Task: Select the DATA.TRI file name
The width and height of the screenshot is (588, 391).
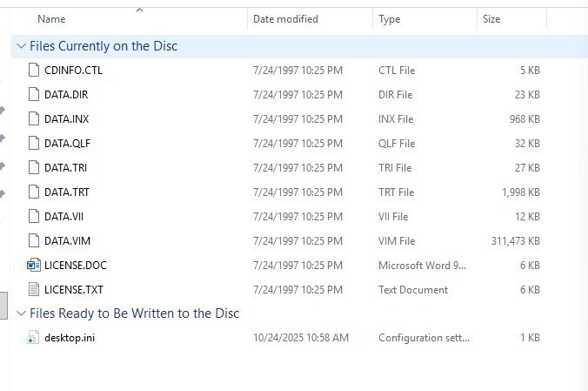Action: [x=65, y=167]
